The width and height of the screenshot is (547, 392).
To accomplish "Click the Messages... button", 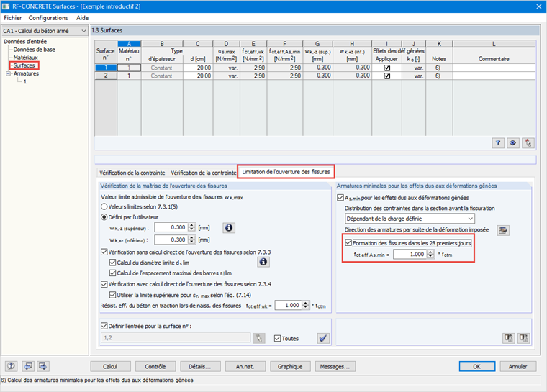I will (335, 366).
